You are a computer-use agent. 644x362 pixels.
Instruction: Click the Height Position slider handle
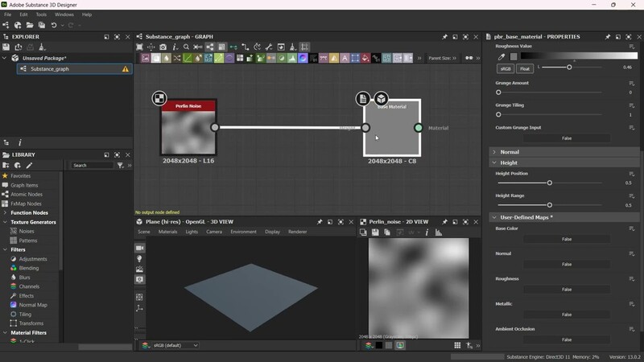pyautogui.click(x=549, y=183)
